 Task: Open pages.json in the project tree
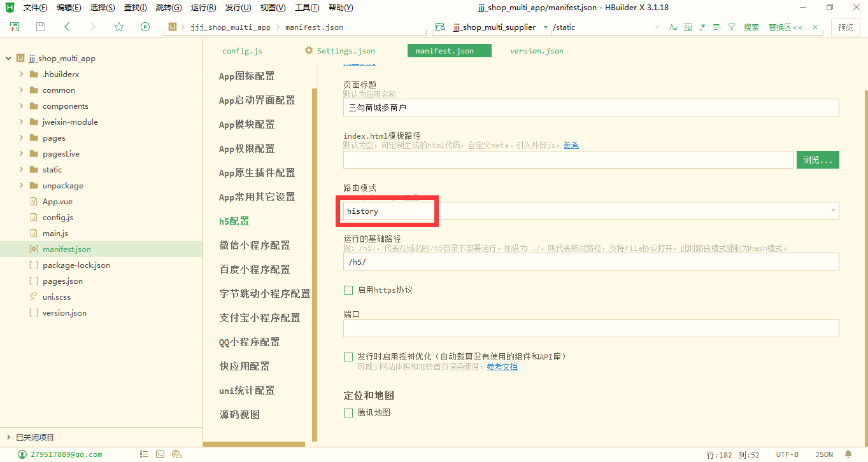tap(62, 281)
